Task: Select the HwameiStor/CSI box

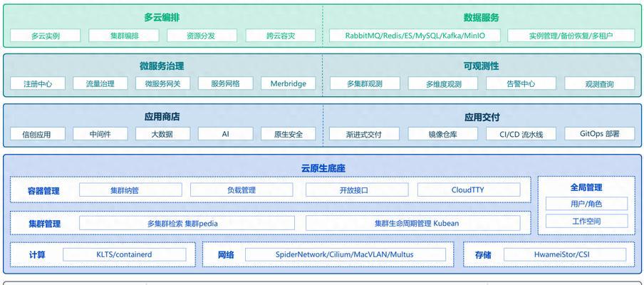Action: pos(565,254)
